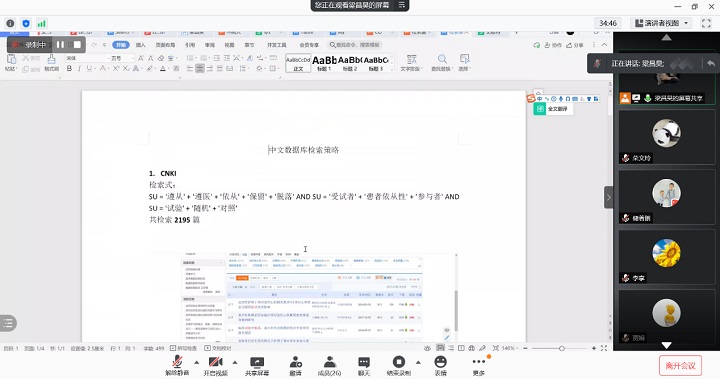This screenshot has height=379, width=720.
Task: Expand the arrow next to 解除静音
Action: [x=197, y=362]
